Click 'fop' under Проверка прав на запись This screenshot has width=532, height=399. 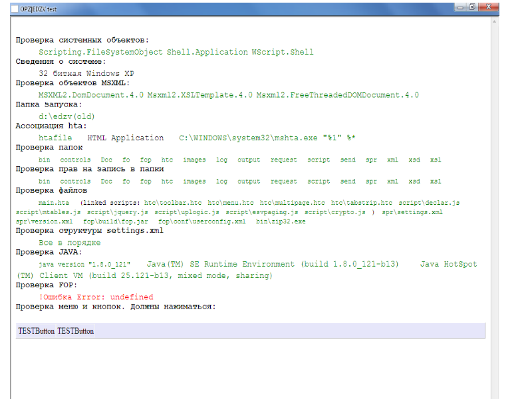point(146,182)
